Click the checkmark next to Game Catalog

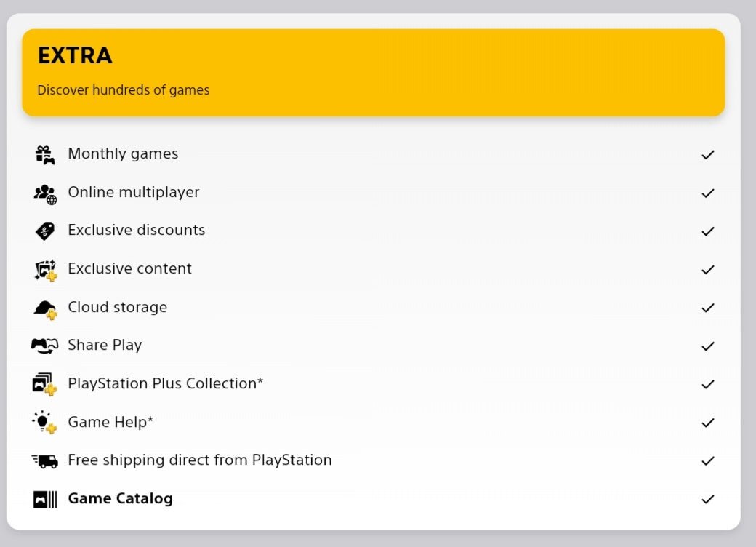(x=707, y=499)
